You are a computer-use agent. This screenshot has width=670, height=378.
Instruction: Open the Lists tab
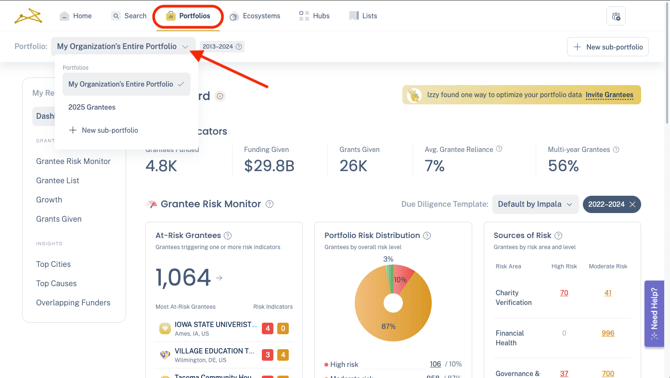coord(364,16)
